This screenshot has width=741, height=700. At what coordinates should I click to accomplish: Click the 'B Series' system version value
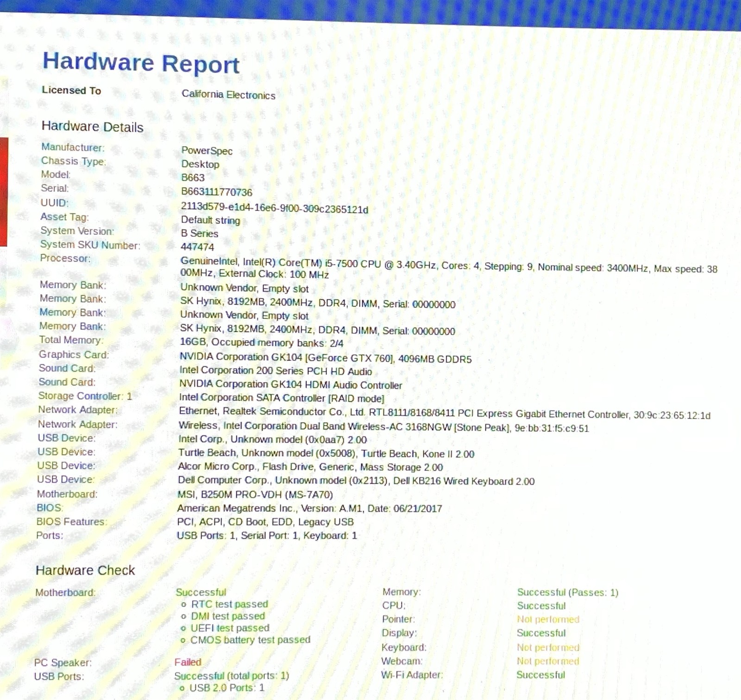[x=199, y=233]
